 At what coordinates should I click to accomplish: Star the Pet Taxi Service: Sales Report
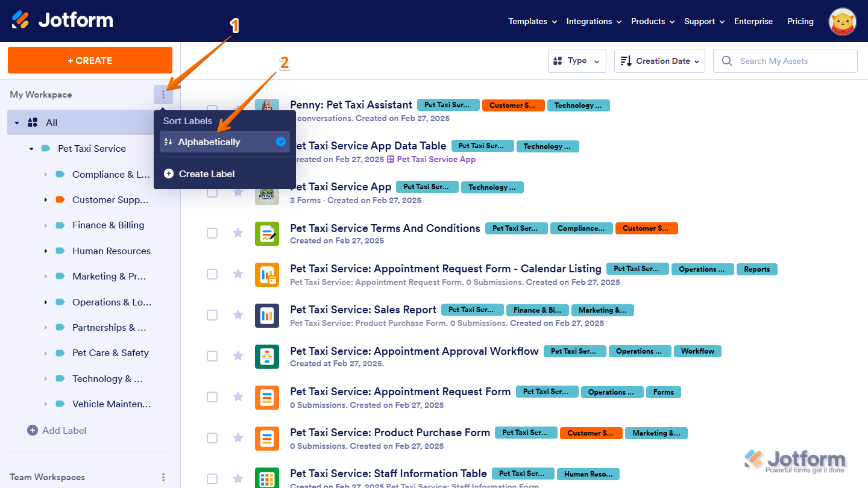point(238,315)
